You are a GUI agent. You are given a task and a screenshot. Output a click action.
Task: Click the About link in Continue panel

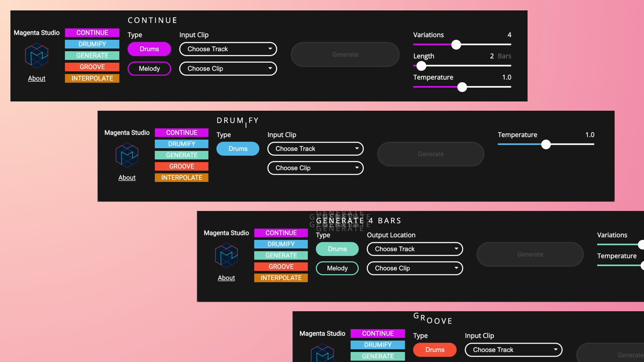coord(37,78)
